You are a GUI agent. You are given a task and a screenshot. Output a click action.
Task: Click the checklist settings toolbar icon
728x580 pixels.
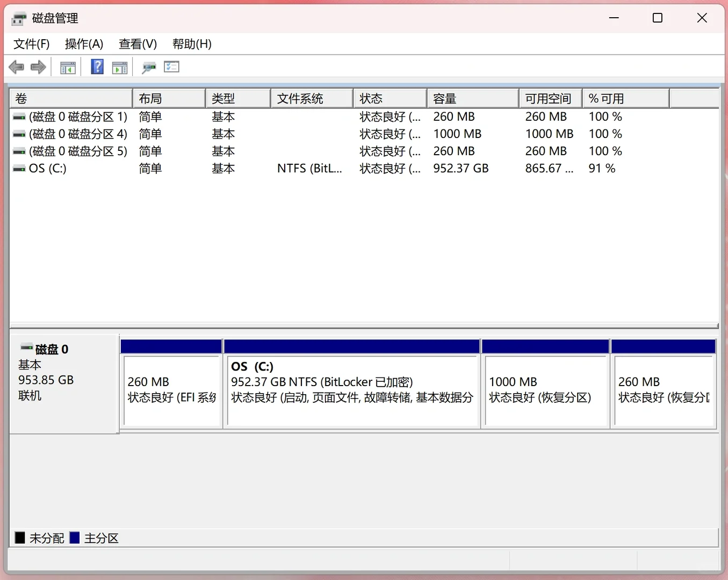171,67
